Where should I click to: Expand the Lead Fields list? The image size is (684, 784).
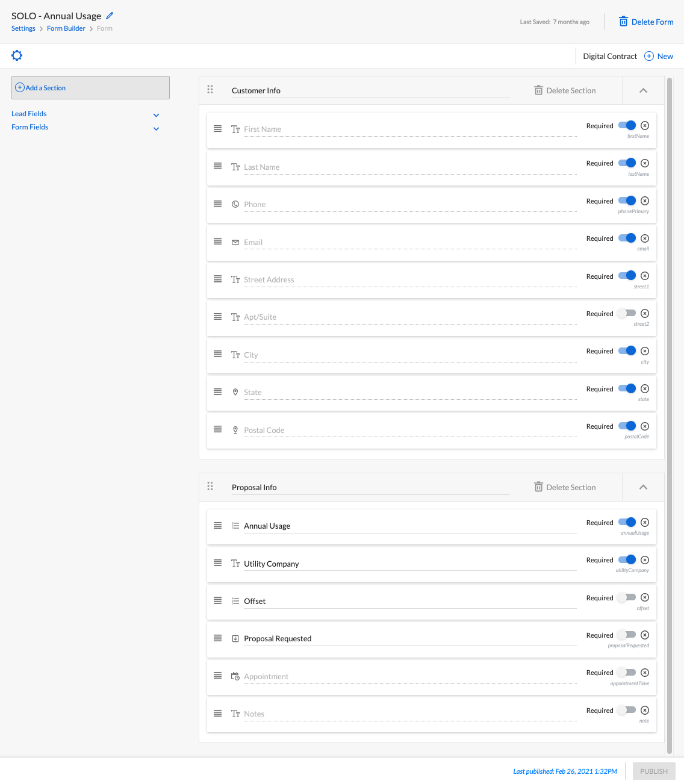pyautogui.click(x=156, y=115)
